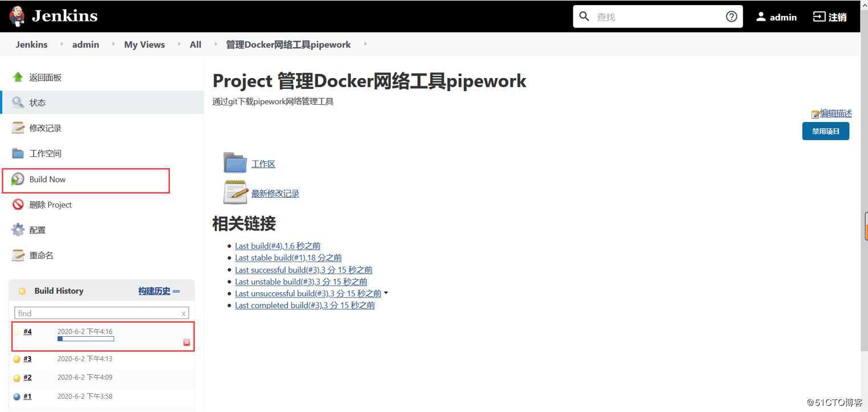868x412 pixels.
Task: Click the 最新修改记录 notepad icon
Action: (x=235, y=192)
